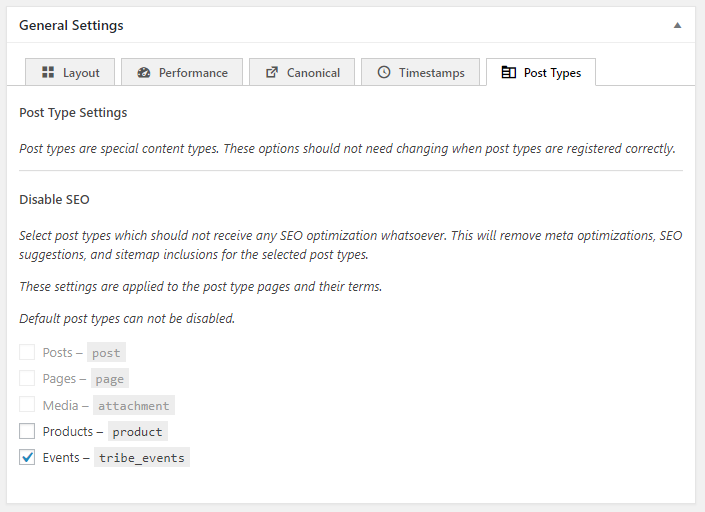Go to the Timestamps tab
This screenshot has width=705, height=512.
420,72
